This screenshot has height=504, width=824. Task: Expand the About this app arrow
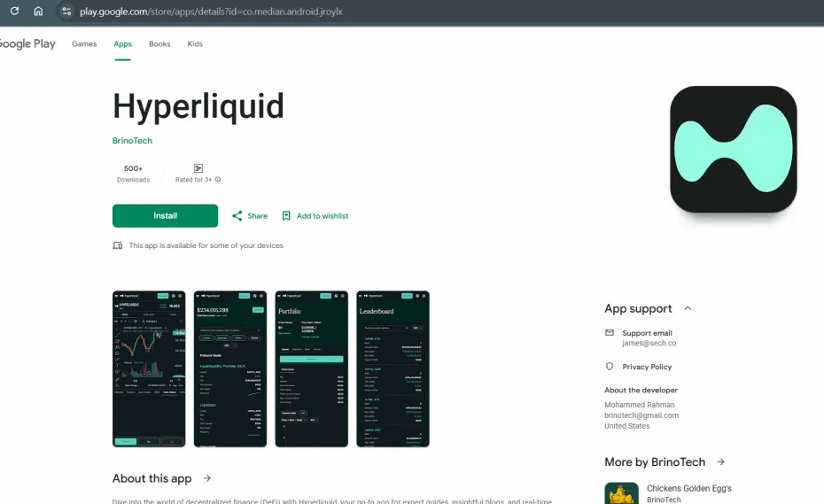[207, 478]
